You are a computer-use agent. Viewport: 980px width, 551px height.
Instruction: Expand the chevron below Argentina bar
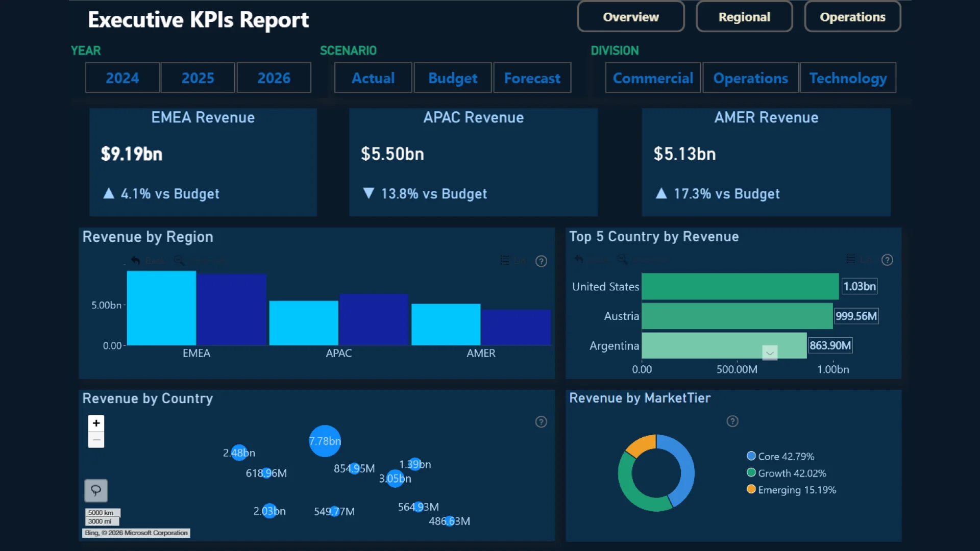pos(770,353)
